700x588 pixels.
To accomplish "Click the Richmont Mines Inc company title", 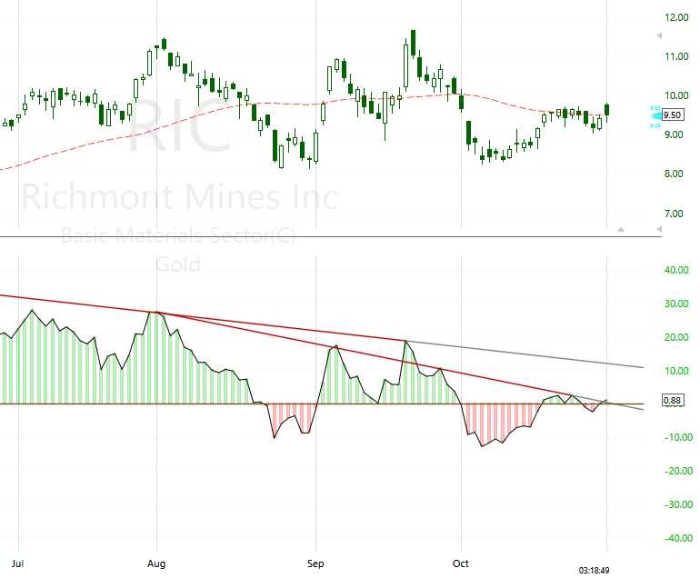I will pyautogui.click(x=179, y=197).
